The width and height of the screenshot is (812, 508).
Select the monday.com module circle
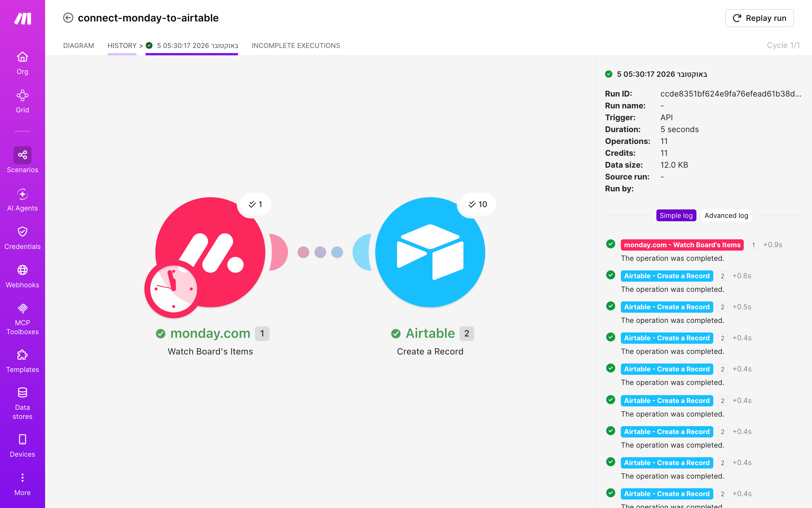[210, 252]
